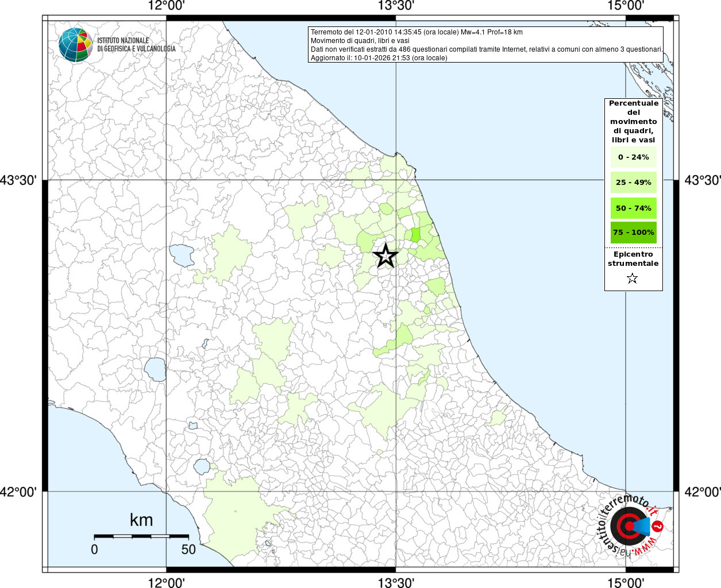Image resolution: width=721 pixels, height=588 pixels.
Task: Click the epicenter star on the map
Action: [385, 256]
